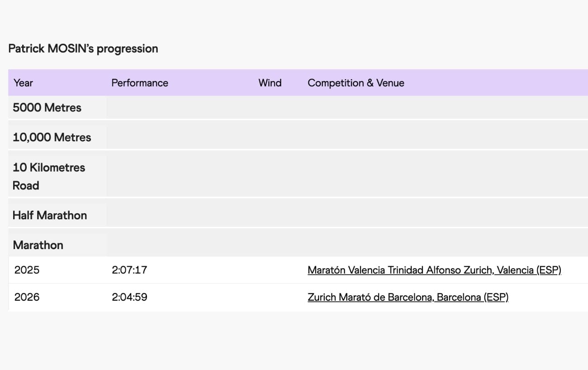
Task: Expand the Half Marathon section
Action: tap(50, 216)
